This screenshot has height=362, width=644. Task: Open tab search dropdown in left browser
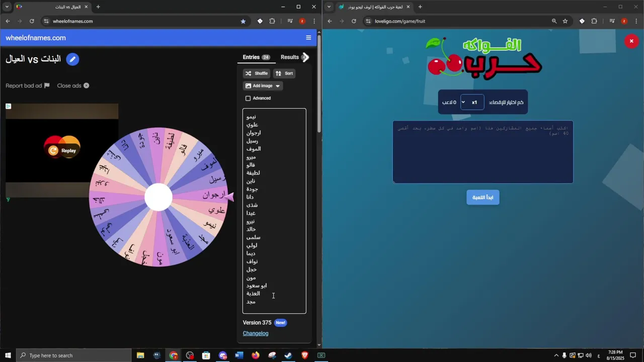pos(7,7)
